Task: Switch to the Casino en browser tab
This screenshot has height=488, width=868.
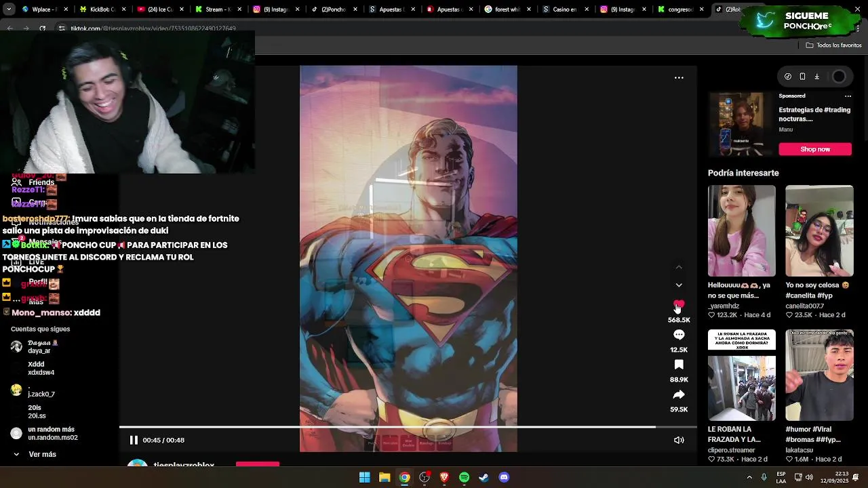Action: point(564,9)
